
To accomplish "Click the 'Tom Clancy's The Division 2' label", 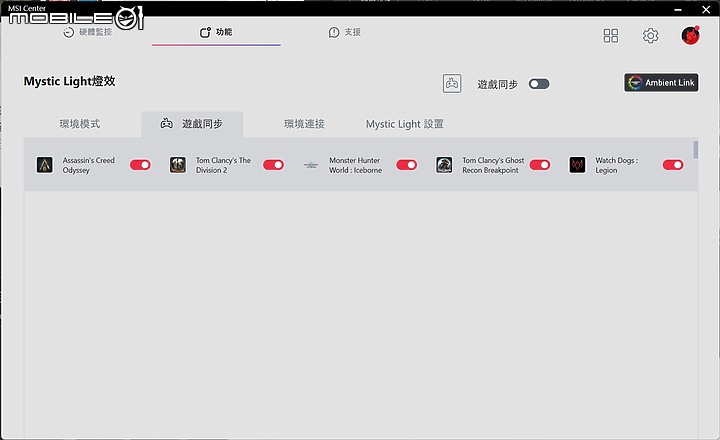I will click(x=223, y=165).
